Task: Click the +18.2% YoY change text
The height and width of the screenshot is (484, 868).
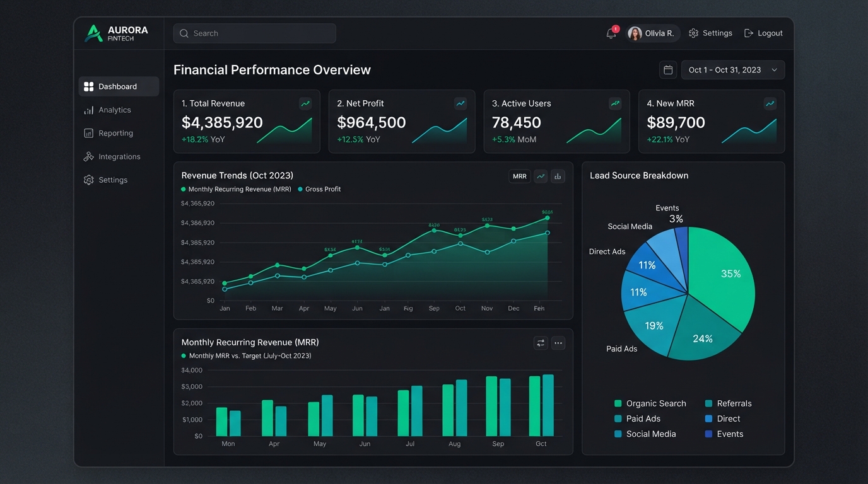Action: (203, 139)
